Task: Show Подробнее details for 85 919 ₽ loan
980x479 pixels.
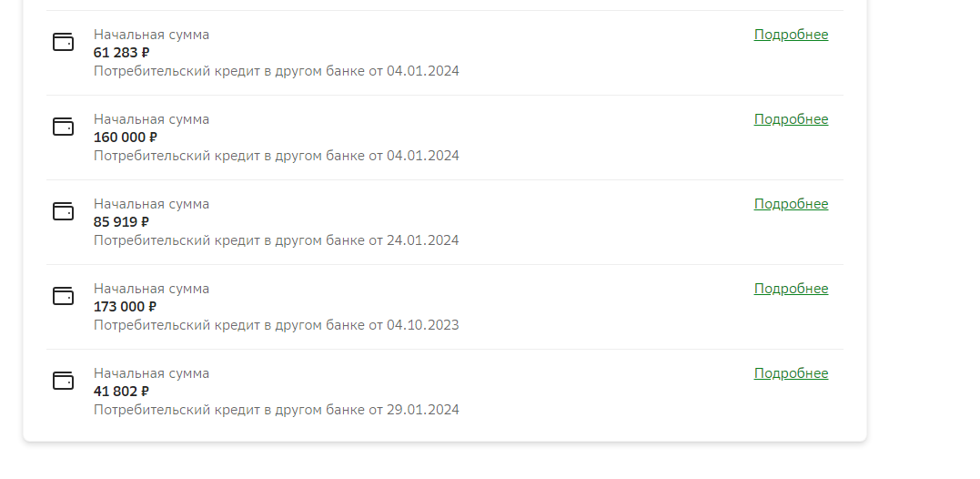Action: click(791, 204)
